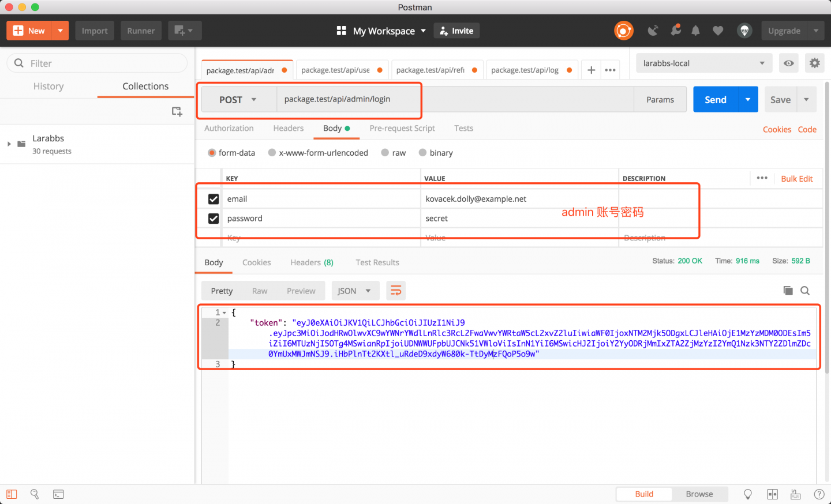
Task: Create new collection icon in sidebar
Action: [x=177, y=111]
